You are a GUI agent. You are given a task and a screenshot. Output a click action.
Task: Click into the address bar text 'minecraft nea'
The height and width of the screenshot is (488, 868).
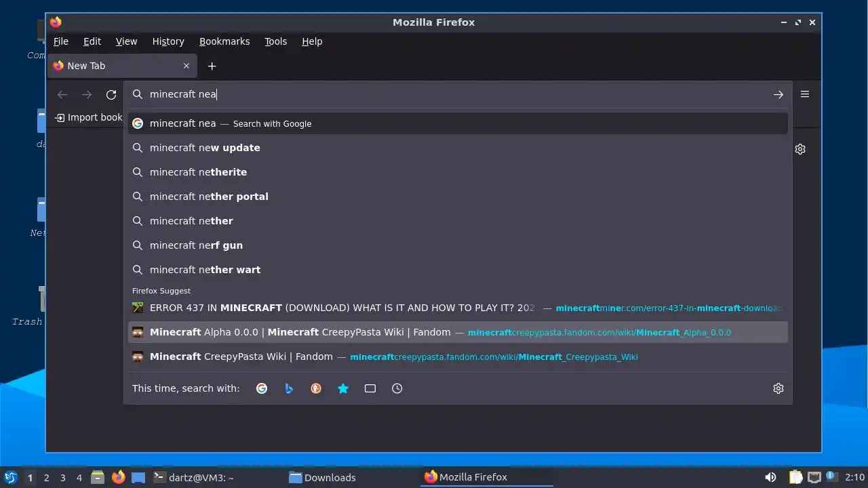point(183,94)
